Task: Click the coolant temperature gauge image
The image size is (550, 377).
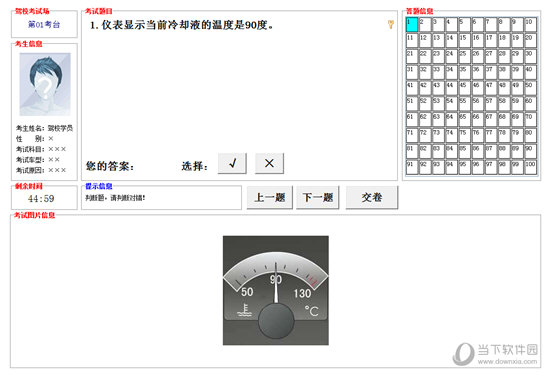Action: [x=276, y=290]
